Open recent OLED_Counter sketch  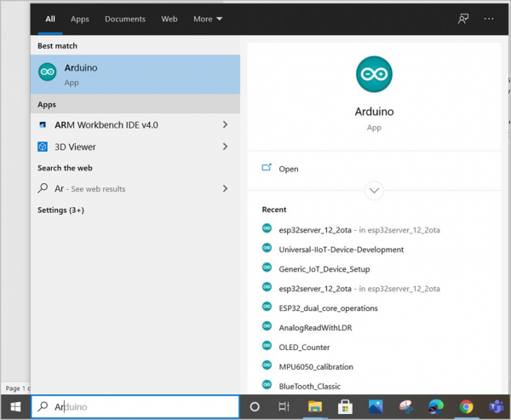point(304,348)
